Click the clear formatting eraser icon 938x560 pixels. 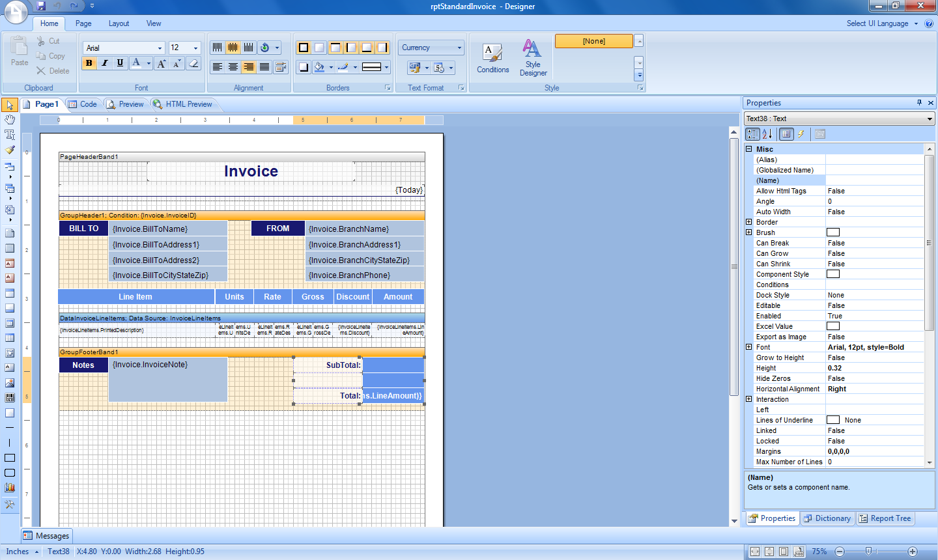click(x=193, y=63)
